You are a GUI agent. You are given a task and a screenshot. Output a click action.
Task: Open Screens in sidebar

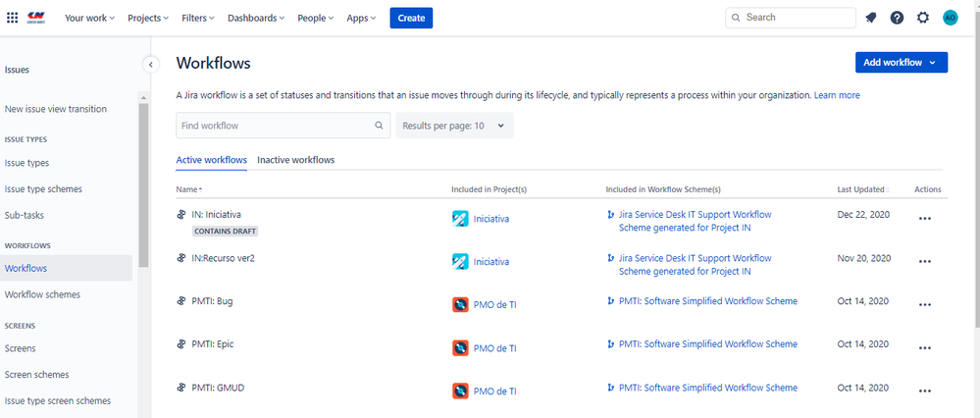[20, 348]
